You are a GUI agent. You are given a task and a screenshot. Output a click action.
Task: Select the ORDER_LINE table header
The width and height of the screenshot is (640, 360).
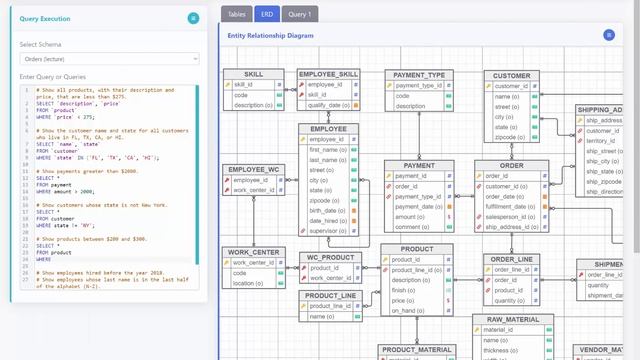[511, 260]
